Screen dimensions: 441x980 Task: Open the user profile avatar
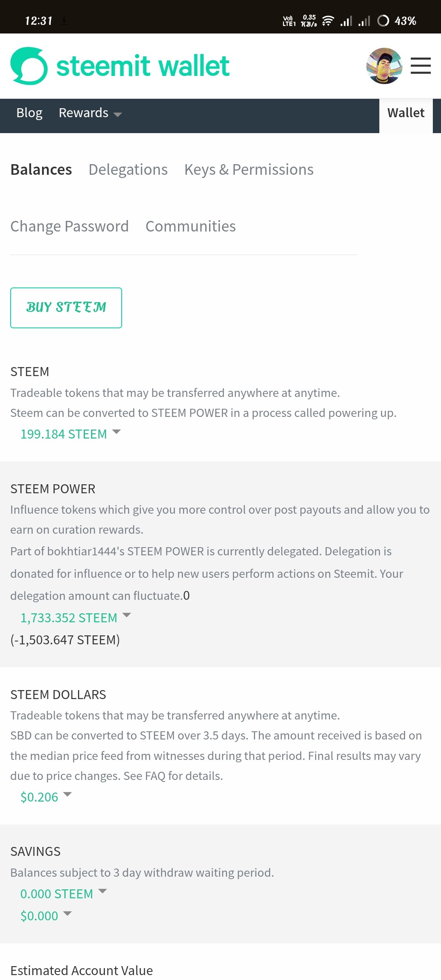click(x=384, y=66)
